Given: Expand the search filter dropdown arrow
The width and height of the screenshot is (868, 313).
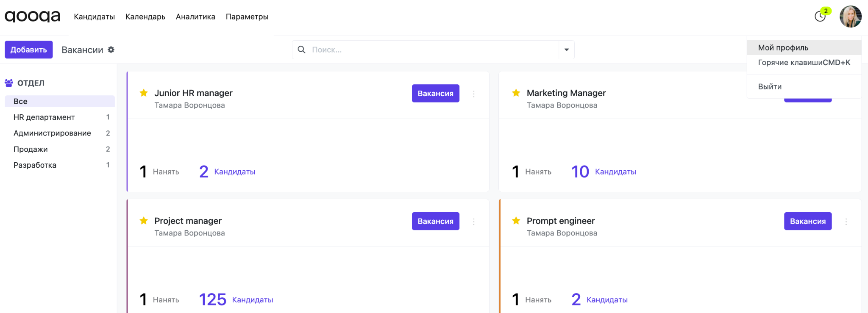Looking at the screenshot, I should click(567, 50).
